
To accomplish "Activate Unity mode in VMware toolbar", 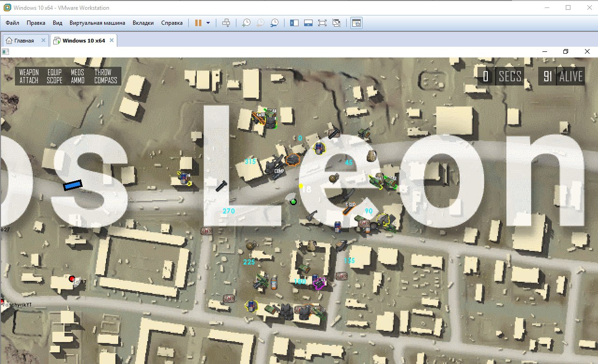I will pyautogui.click(x=336, y=22).
